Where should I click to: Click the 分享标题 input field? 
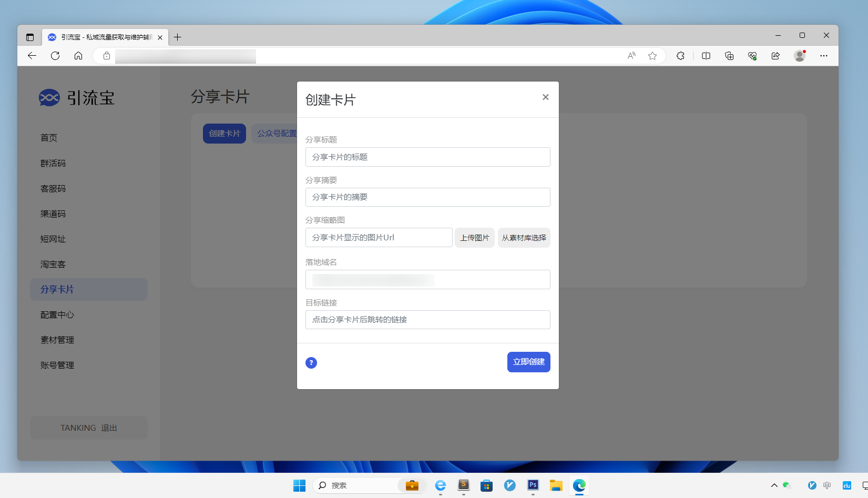(x=427, y=157)
